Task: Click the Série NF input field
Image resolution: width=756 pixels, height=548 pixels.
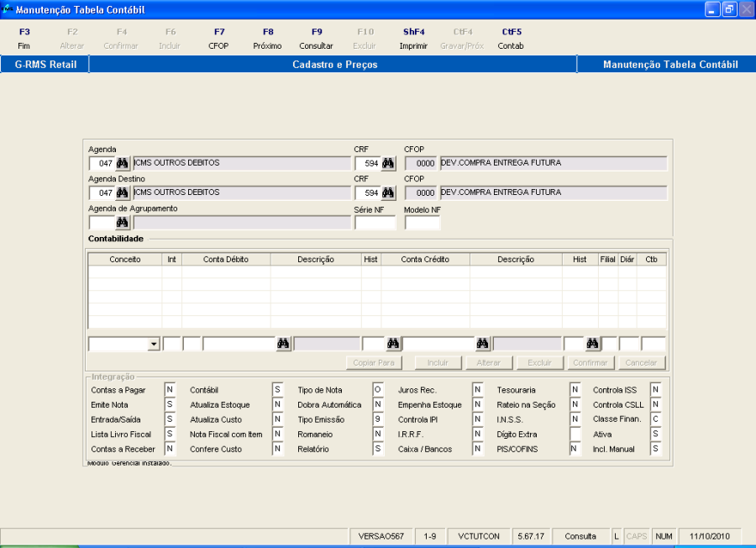Action: [x=375, y=223]
